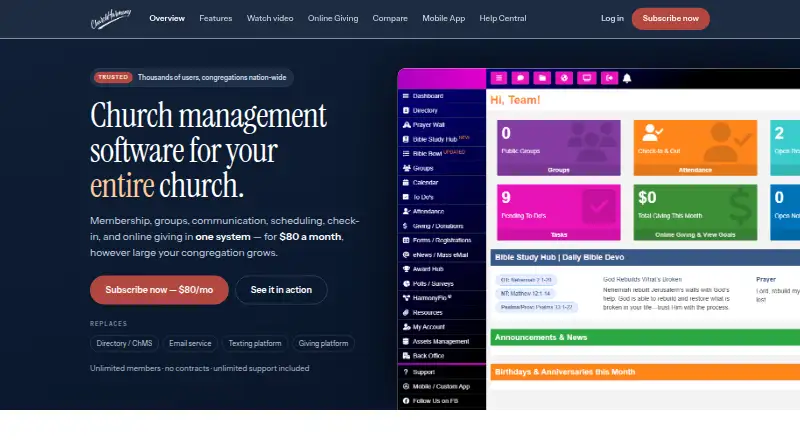Click the monitor screen icon in dashboard toolbar

[x=587, y=78]
